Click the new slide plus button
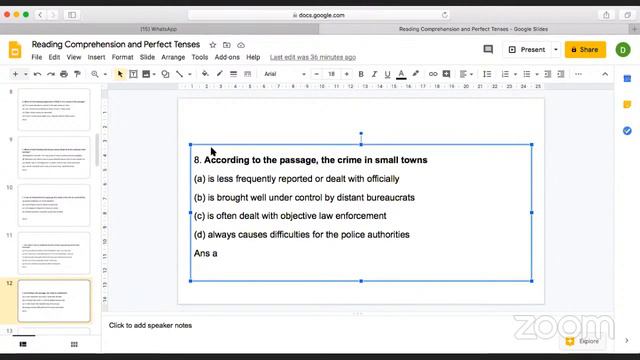Screen dimensions: 640x360 coord(16,74)
